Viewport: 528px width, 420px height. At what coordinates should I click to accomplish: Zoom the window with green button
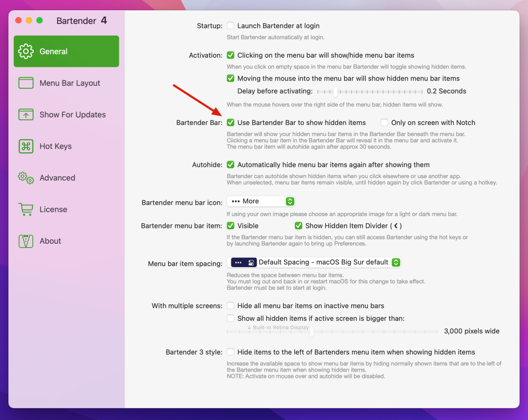tap(40, 21)
